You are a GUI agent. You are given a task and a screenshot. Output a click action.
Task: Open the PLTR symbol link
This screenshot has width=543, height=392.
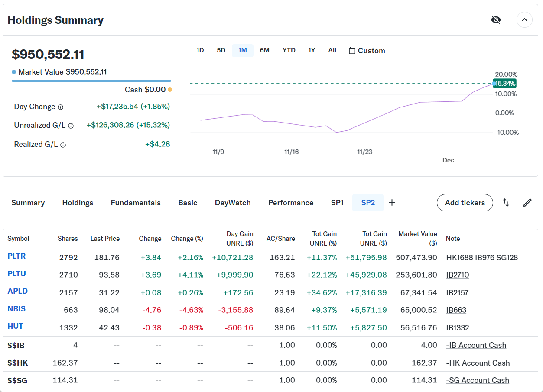tap(16, 256)
